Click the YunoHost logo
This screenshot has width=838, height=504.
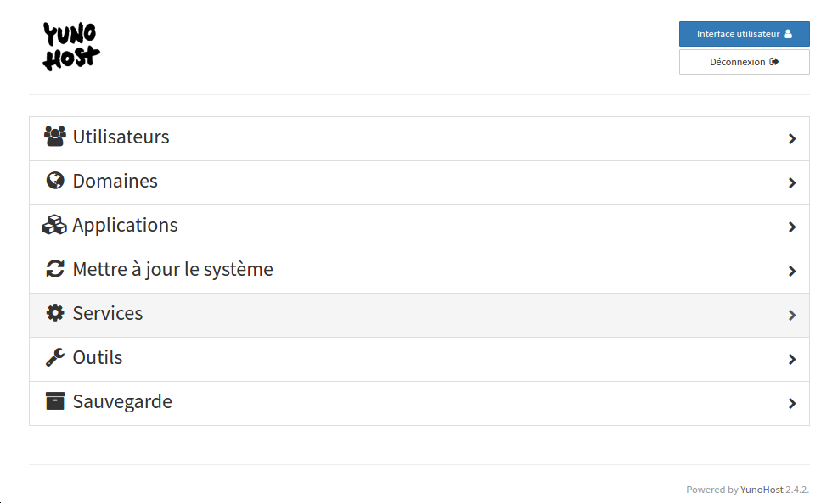click(71, 47)
